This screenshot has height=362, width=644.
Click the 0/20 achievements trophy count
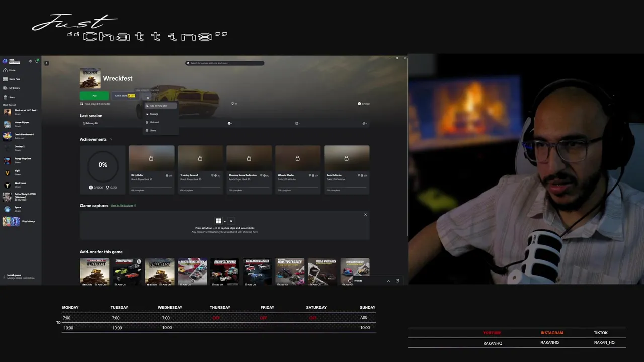coord(111,187)
